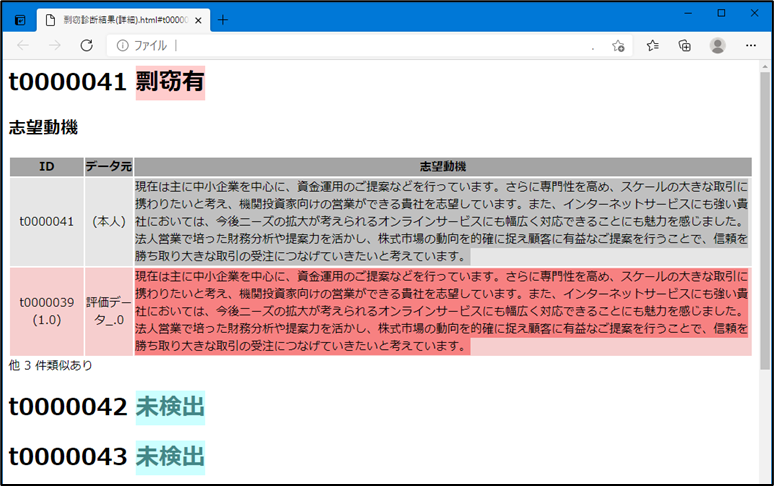
Task: Open the tab actions menu icon
Action: (x=19, y=19)
